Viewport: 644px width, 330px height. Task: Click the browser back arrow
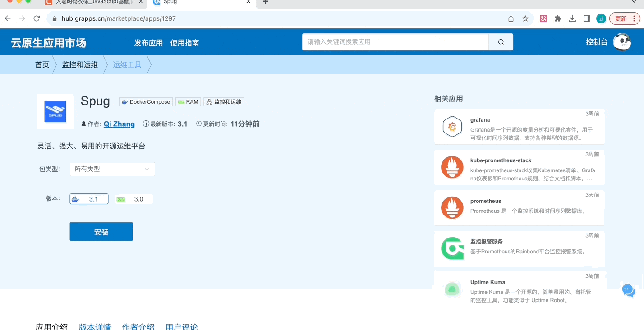[8, 18]
